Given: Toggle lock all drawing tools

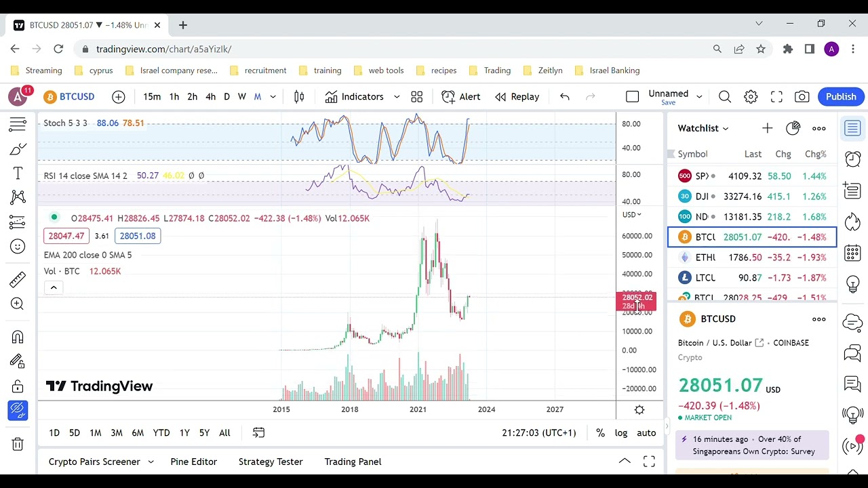Looking at the screenshot, I should click(18, 386).
